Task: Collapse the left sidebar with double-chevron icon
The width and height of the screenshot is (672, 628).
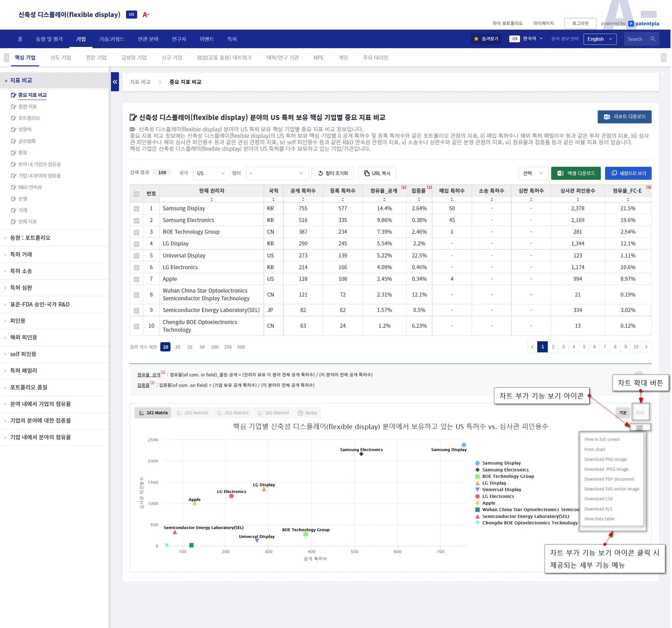Action: click(115, 82)
